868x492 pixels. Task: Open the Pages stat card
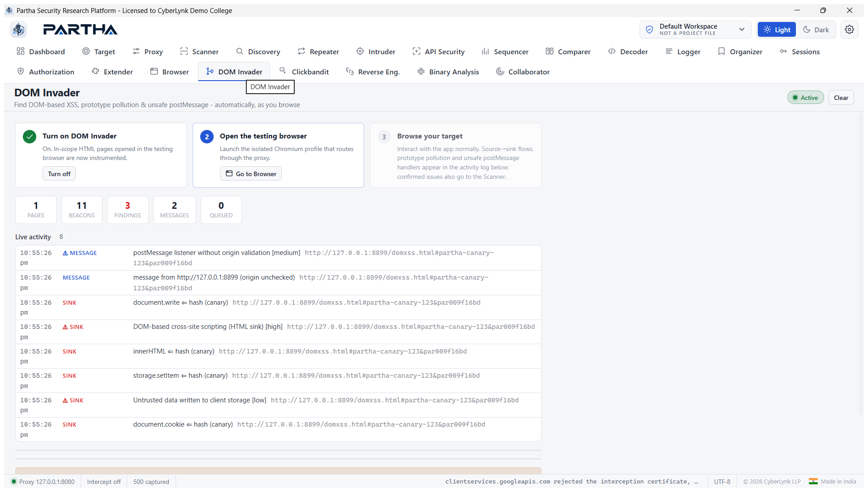(36, 210)
